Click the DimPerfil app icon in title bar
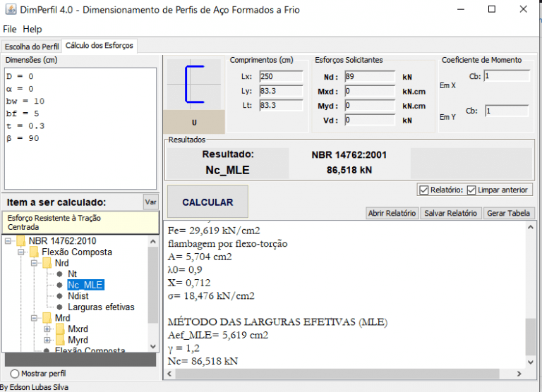542x392 pixels. click(x=11, y=9)
